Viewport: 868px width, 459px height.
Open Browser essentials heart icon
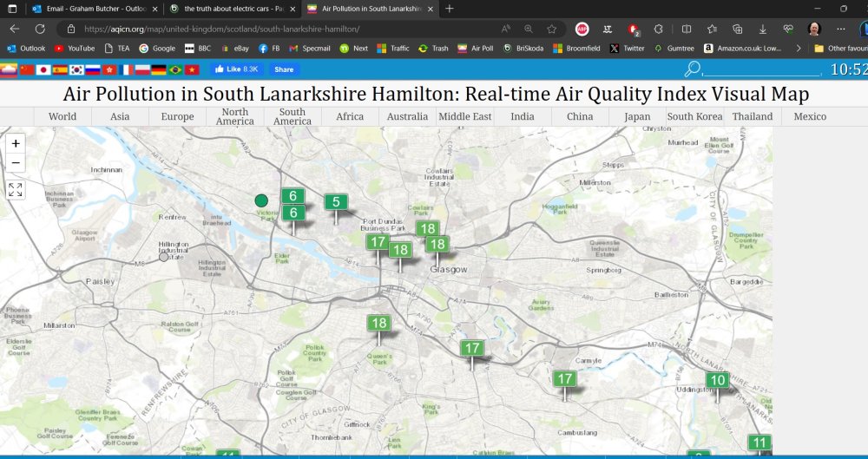pos(788,30)
